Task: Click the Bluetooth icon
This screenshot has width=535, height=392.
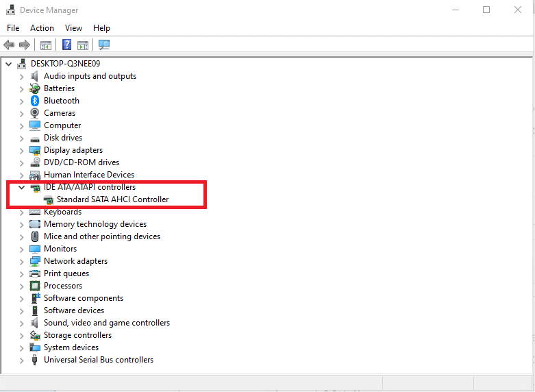Action: click(x=35, y=101)
